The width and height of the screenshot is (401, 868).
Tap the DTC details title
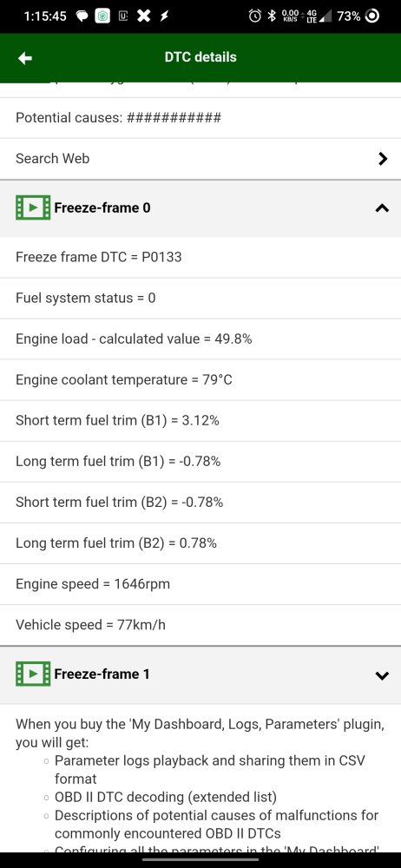[x=200, y=57]
